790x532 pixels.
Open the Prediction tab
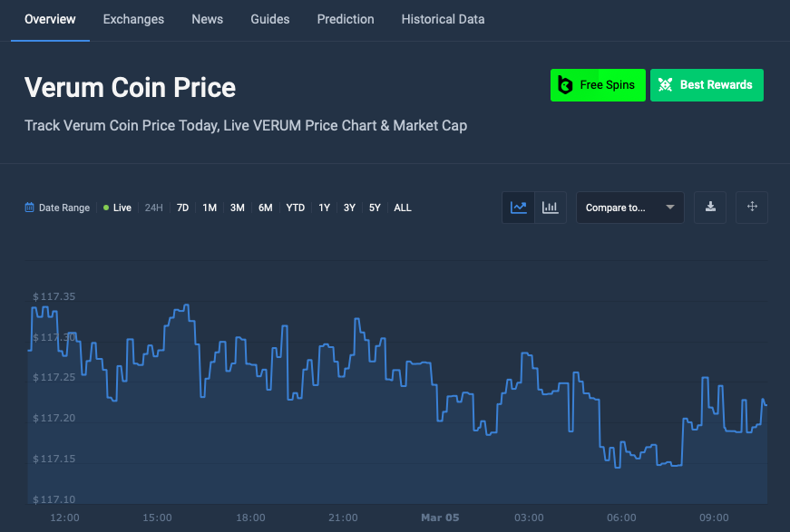345,19
